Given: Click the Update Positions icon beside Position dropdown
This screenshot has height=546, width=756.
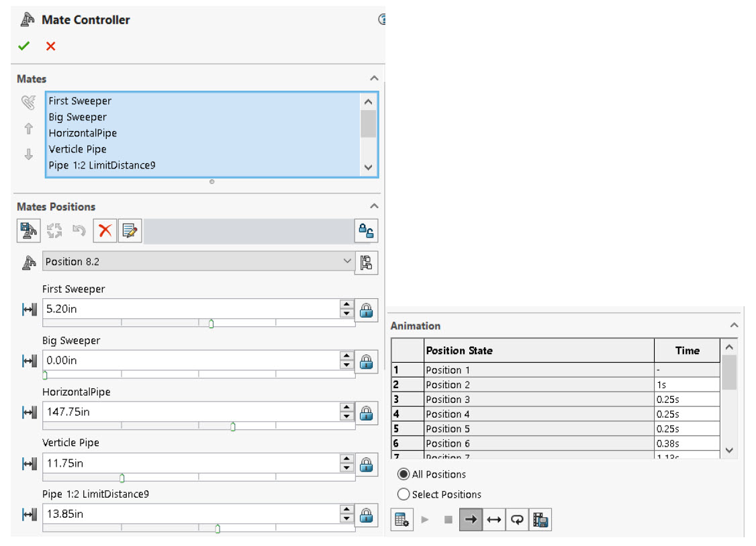Looking at the screenshot, I should pyautogui.click(x=367, y=262).
